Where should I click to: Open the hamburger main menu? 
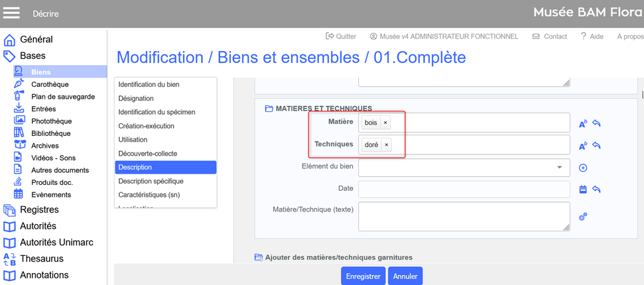click(x=11, y=13)
